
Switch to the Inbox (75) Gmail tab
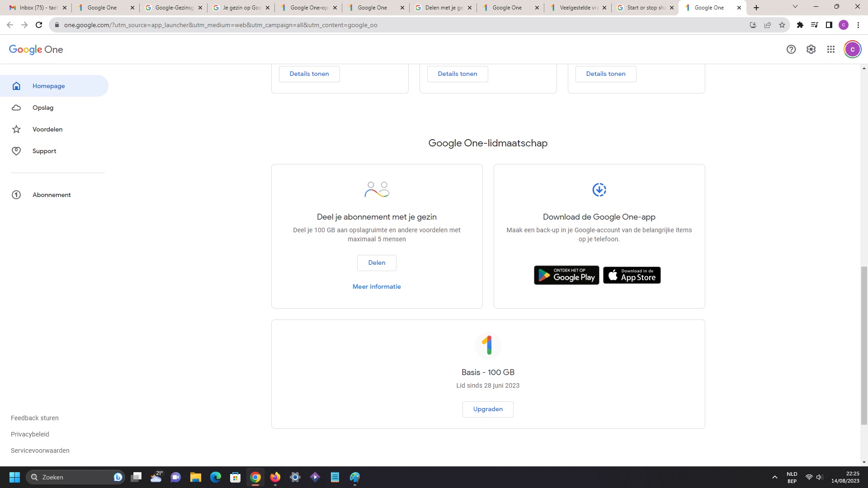point(38,8)
